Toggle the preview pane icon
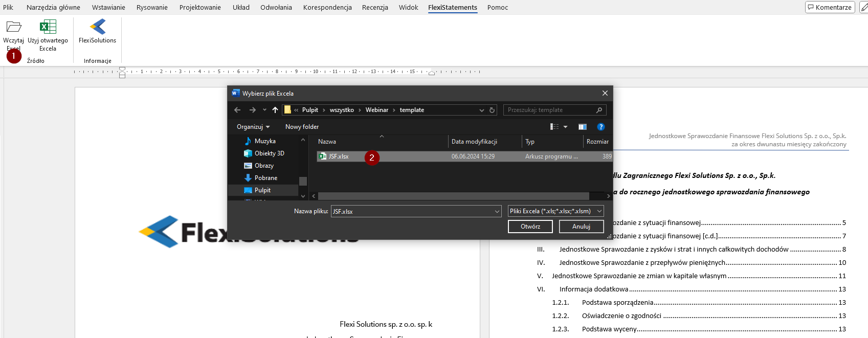Image resolution: width=868 pixels, height=338 pixels. [582, 127]
